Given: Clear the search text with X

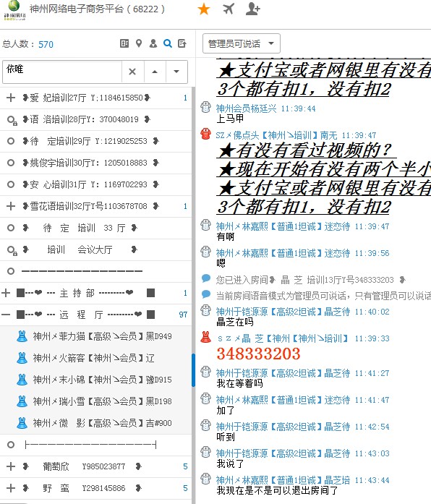Looking at the screenshot, I should [132, 72].
